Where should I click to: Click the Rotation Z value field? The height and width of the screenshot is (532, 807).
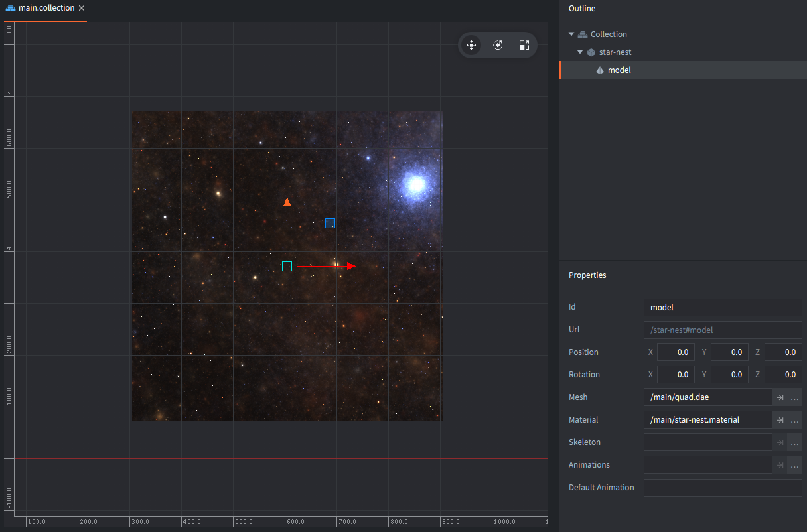[783, 375]
